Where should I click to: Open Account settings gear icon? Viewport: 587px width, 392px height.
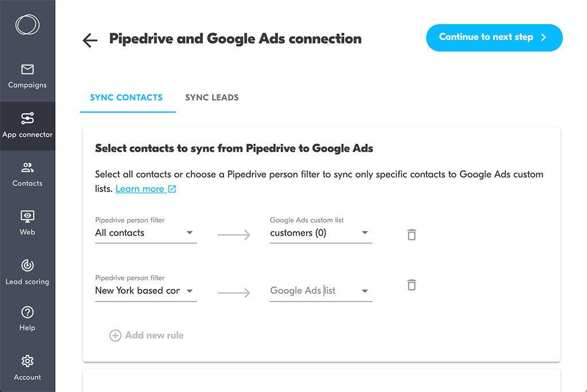click(x=28, y=361)
